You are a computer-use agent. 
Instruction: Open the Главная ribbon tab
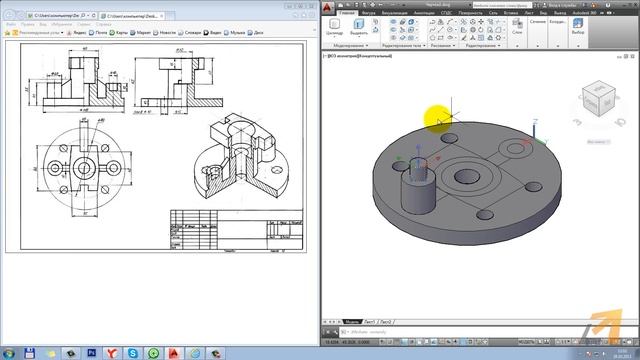[347, 13]
